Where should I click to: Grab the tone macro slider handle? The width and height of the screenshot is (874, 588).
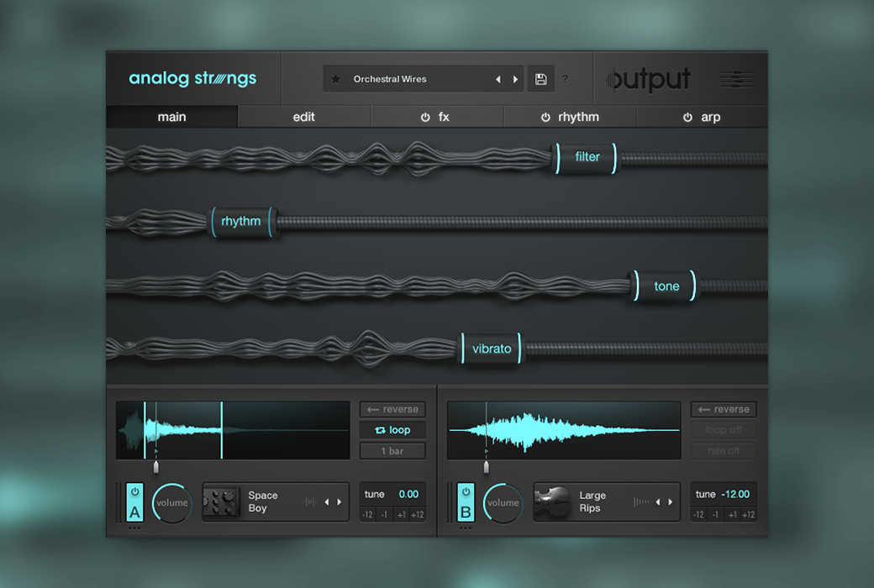[x=666, y=286]
